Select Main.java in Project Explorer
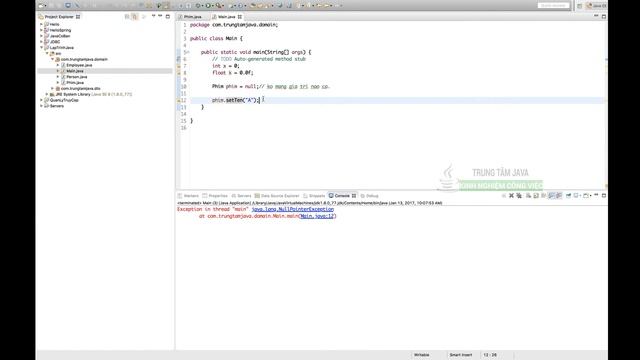Screen dimensions: 640x360 75,71
